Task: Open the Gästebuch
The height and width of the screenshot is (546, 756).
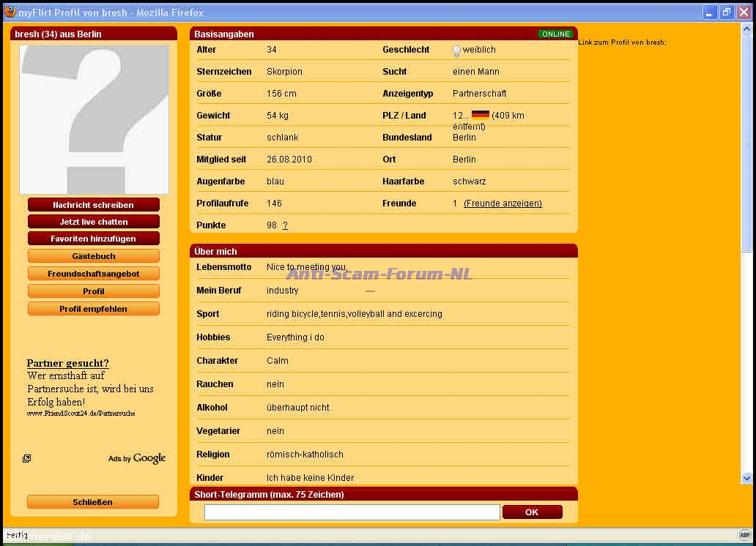Action: click(94, 256)
